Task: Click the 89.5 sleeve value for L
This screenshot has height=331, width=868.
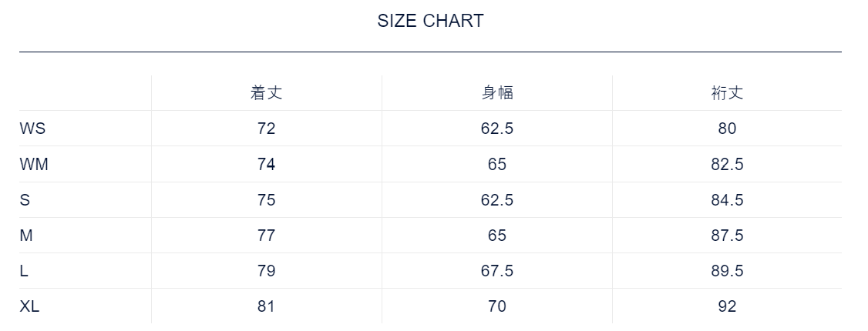Action: point(727,270)
